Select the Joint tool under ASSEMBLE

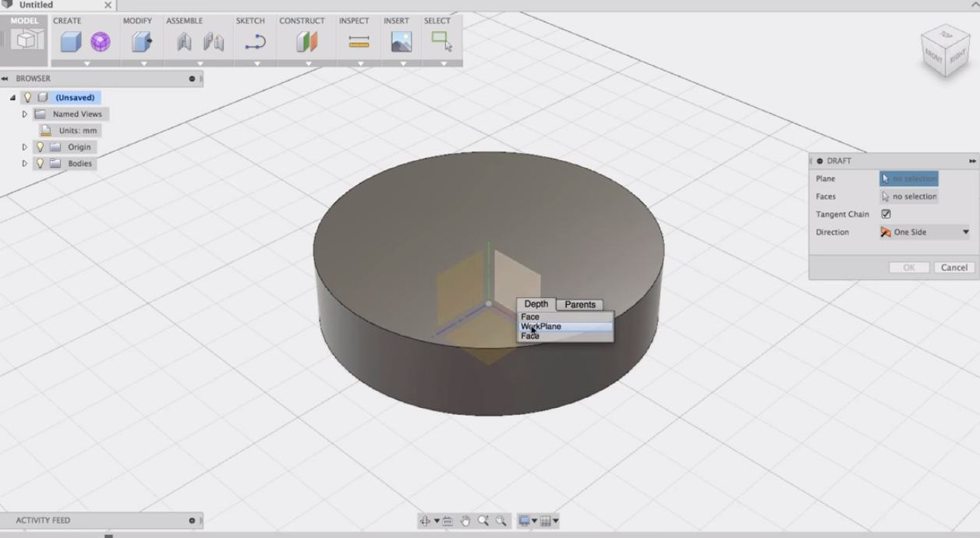183,43
